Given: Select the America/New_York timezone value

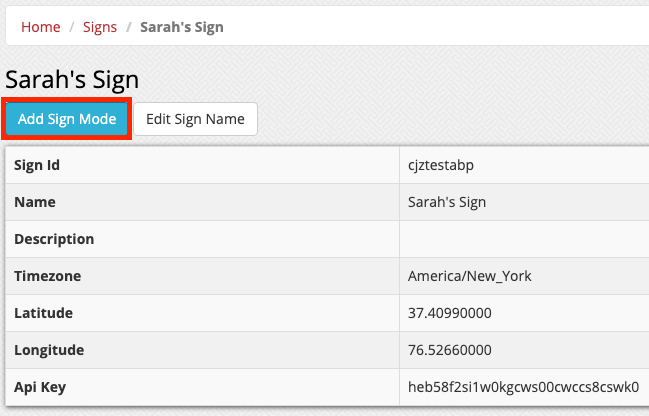Looking at the screenshot, I should point(469,276).
